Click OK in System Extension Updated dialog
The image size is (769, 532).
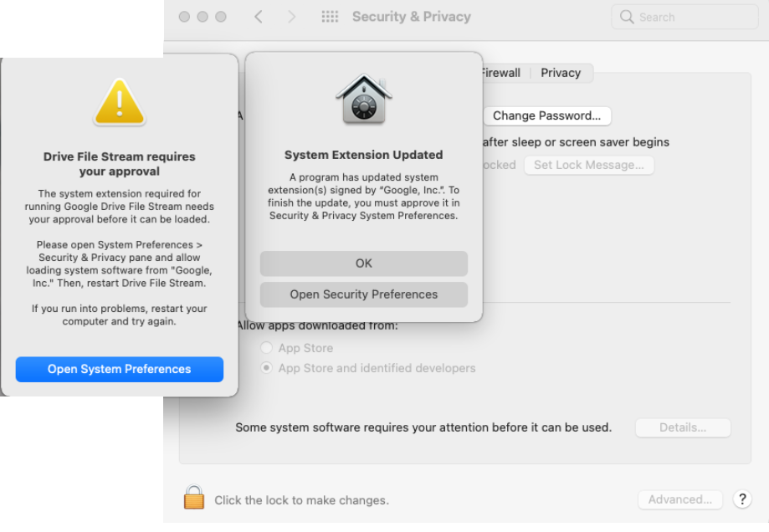click(x=363, y=263)
